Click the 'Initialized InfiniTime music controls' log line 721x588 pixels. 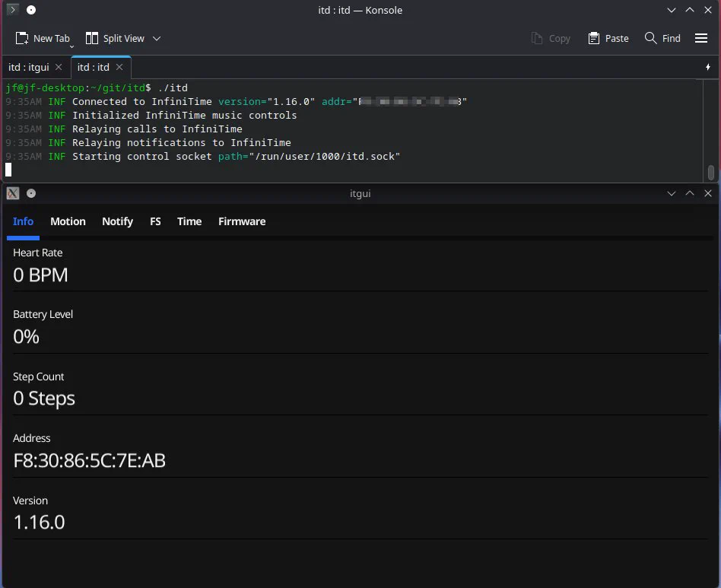tap(184, 116)
